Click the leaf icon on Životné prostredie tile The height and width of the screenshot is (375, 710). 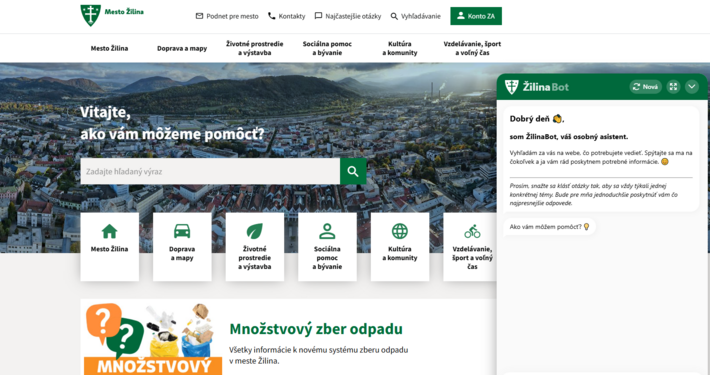pos(254,231)
